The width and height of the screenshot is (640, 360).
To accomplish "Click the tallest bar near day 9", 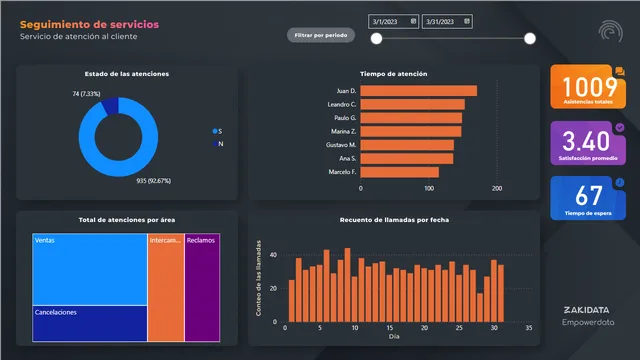I will point(347,285).
